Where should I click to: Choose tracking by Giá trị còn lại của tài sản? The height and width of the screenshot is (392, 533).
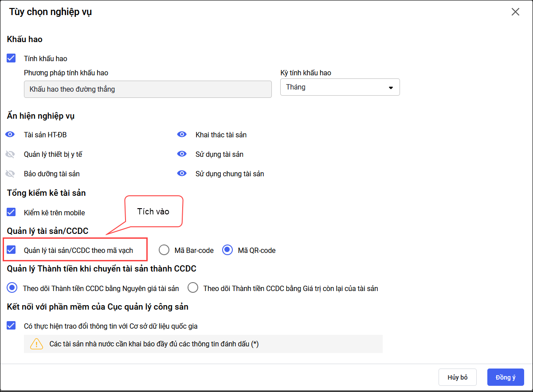tap(193, 288)
